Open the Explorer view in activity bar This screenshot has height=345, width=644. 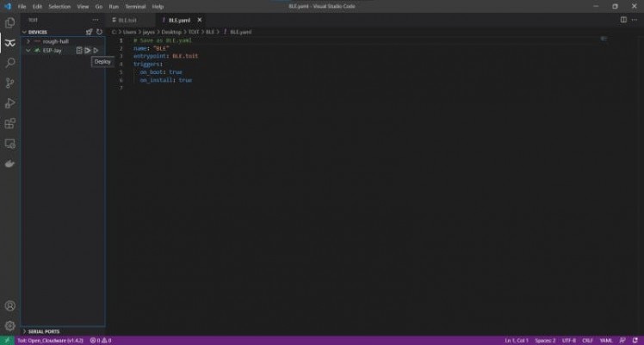(x=10, y=22)
